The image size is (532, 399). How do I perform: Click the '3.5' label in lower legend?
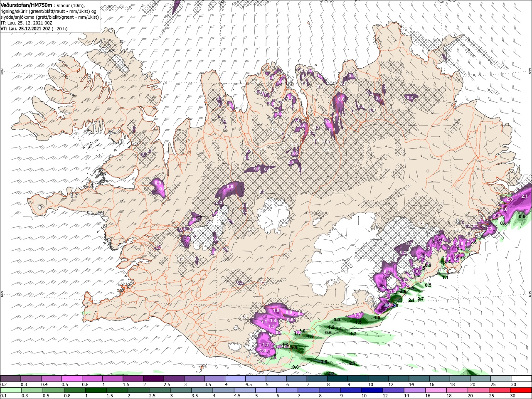pyautogui.click(x=195, y=396)
